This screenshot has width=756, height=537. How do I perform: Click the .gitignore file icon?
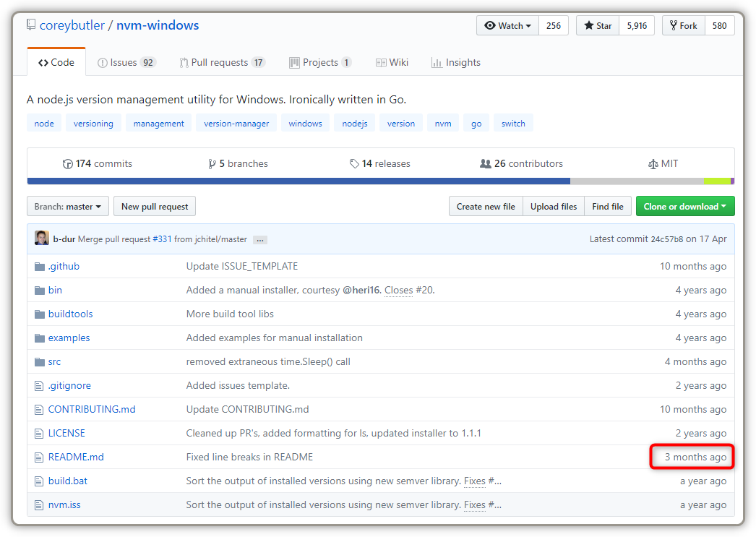click(39, 386)
